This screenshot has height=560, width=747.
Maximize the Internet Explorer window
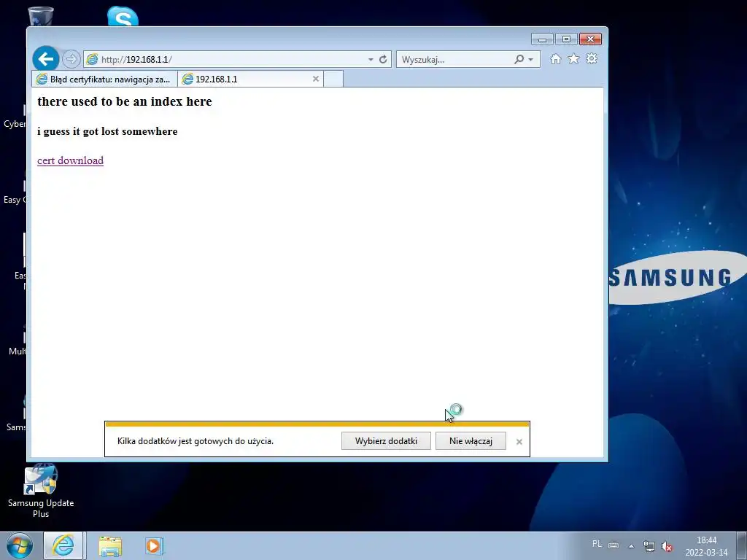click(x=566, y=39)
